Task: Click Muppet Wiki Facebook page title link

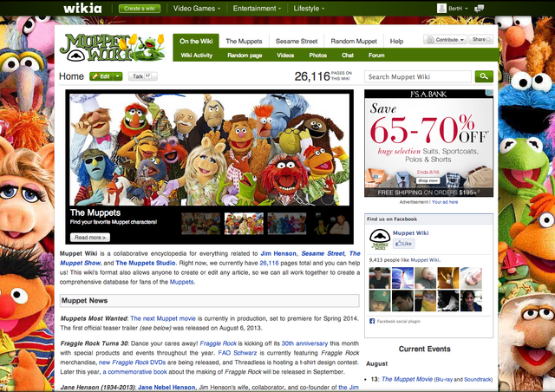Action: pyautogui.click(x=410, y=232)
